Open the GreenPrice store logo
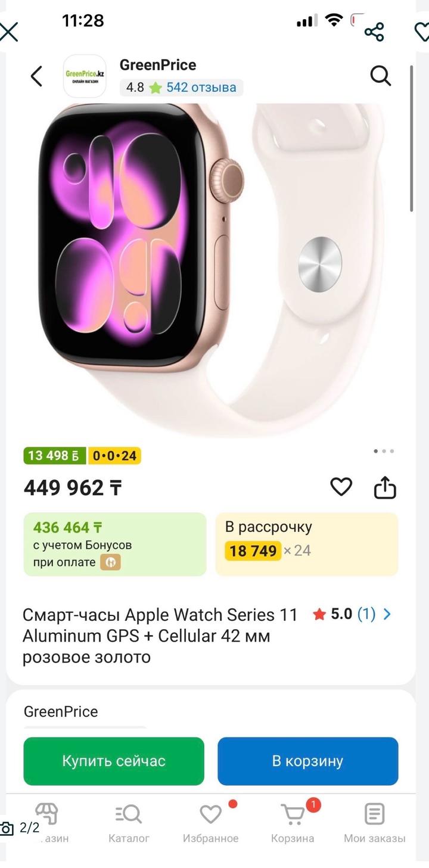This screenshot has width=429, height=868. (x=85, y=76)
